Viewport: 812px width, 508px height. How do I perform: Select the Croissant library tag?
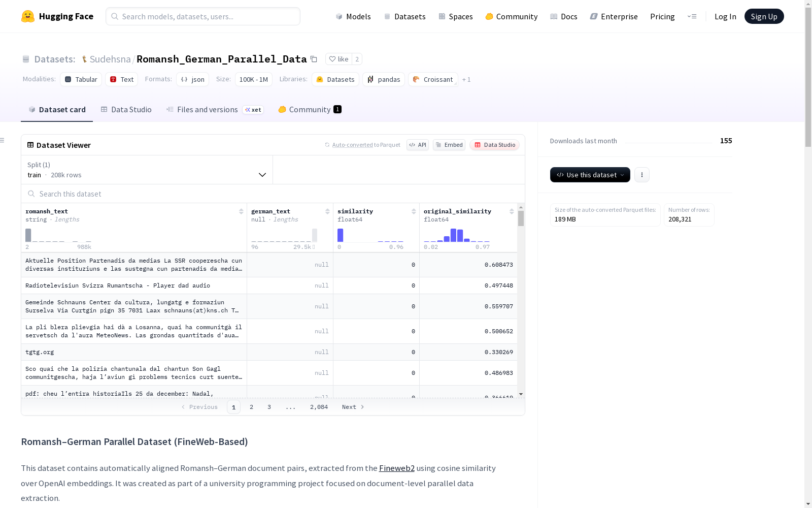(433, 79)
